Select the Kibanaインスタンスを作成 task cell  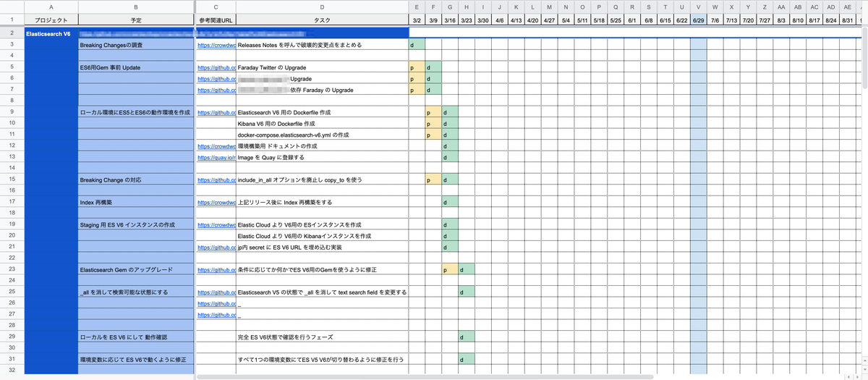point(322,236)
